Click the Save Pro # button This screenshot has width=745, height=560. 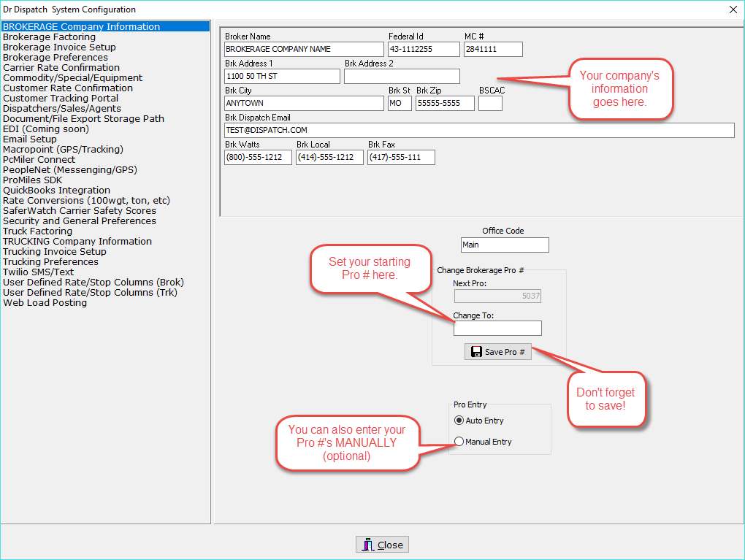tap(497, 351)
